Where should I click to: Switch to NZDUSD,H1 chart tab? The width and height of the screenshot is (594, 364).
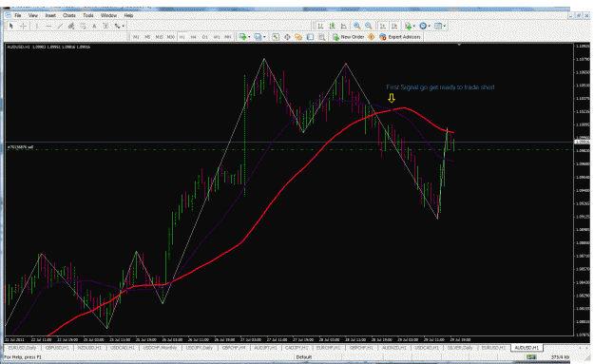(x=89, y=348)
